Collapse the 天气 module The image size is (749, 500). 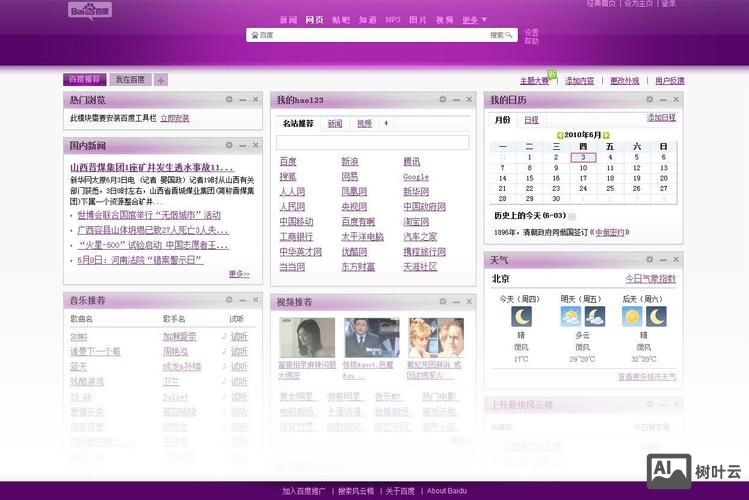point(663,260)
